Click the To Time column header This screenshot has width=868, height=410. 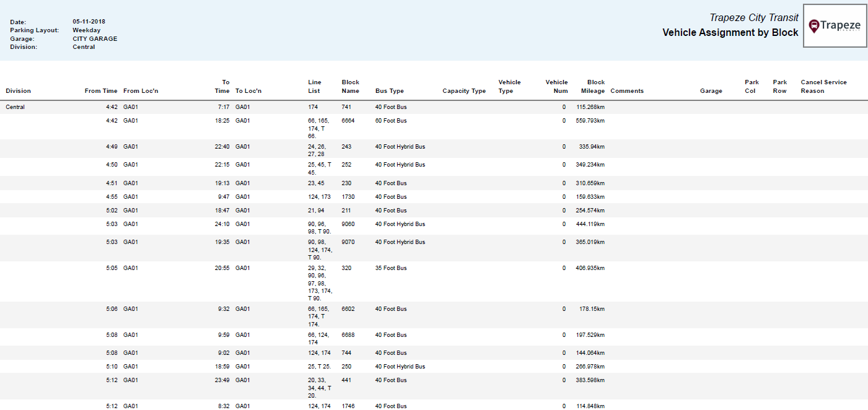(x=222, y=86)
